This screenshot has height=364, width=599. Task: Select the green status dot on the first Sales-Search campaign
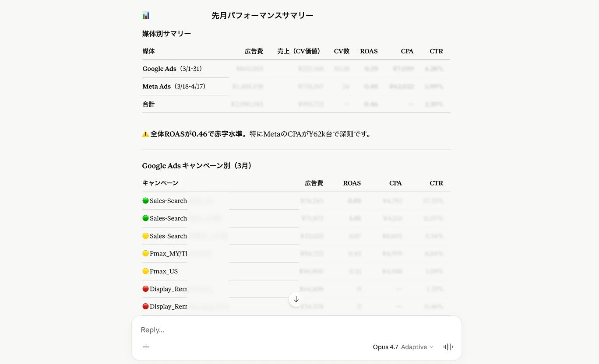[x=145, y=200]
